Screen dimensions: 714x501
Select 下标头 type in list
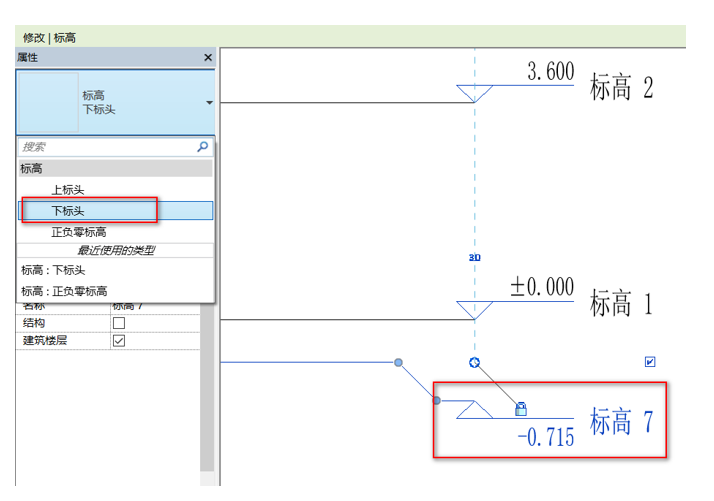(115, 211)
